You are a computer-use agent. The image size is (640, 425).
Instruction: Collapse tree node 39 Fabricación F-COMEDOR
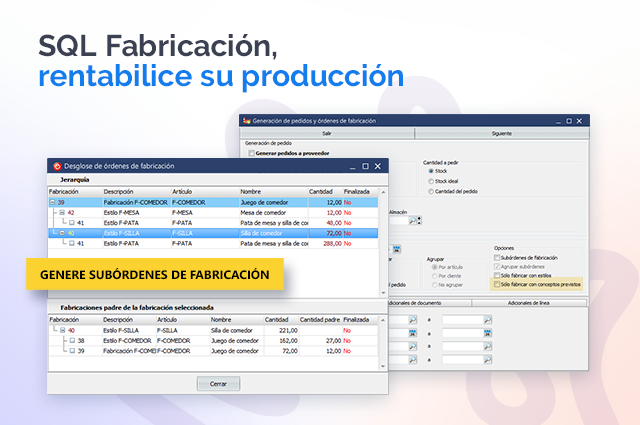click(52, 202)
